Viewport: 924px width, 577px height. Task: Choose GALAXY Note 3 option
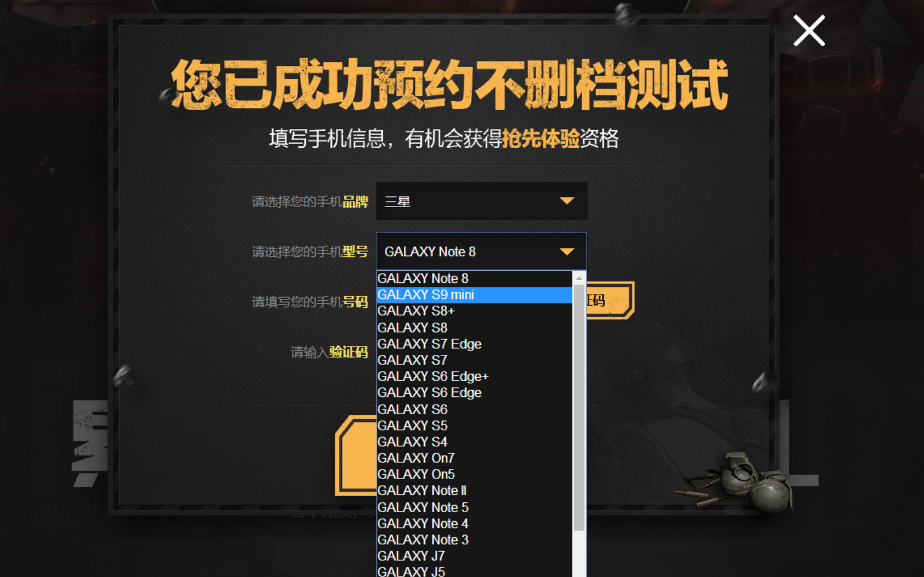(474, 540)
